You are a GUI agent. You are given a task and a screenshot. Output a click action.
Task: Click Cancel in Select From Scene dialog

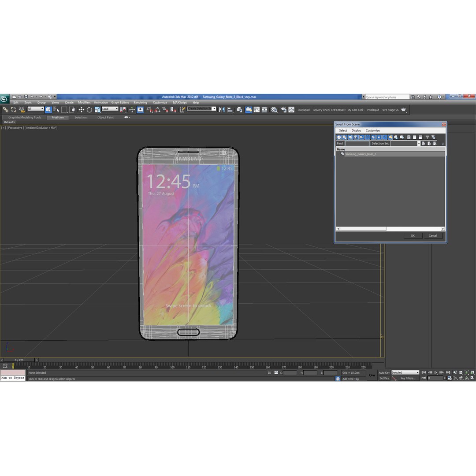[x=433, y=235]
